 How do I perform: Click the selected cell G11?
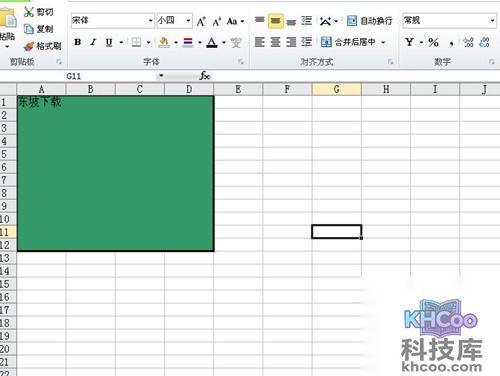[337, 232]
